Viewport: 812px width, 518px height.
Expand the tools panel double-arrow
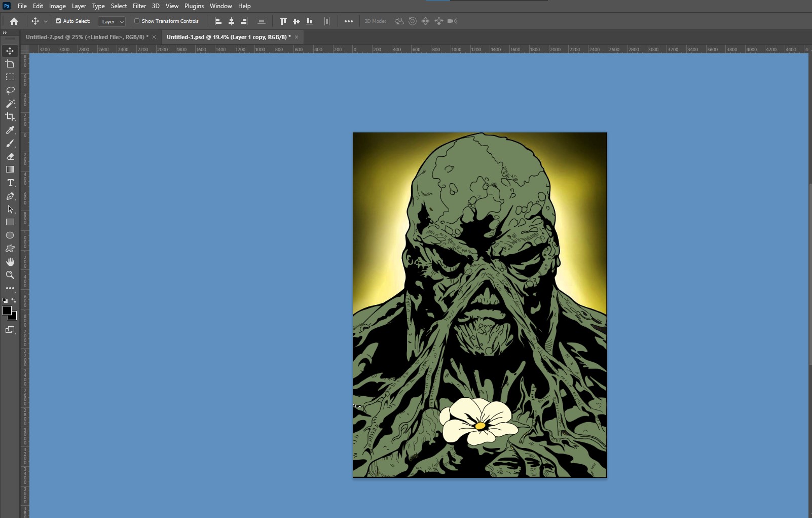pyautogui.click(x=5, y=32)
